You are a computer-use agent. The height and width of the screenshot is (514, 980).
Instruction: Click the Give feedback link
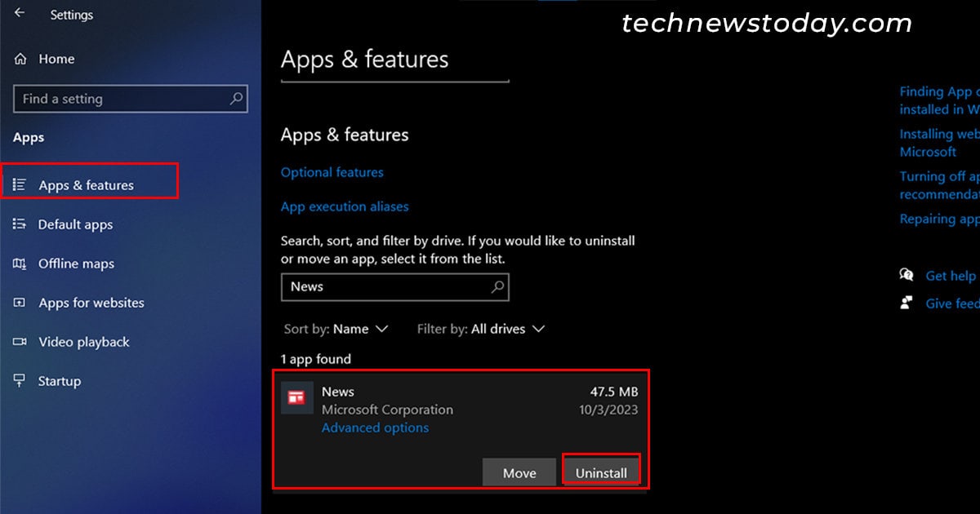click(952, 303)
